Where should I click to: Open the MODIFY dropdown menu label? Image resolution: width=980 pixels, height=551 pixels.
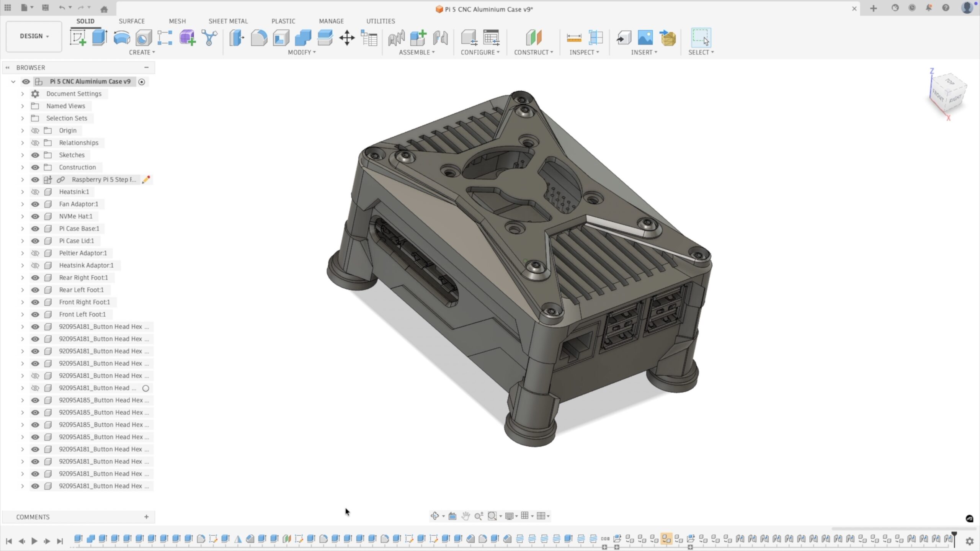302,52
